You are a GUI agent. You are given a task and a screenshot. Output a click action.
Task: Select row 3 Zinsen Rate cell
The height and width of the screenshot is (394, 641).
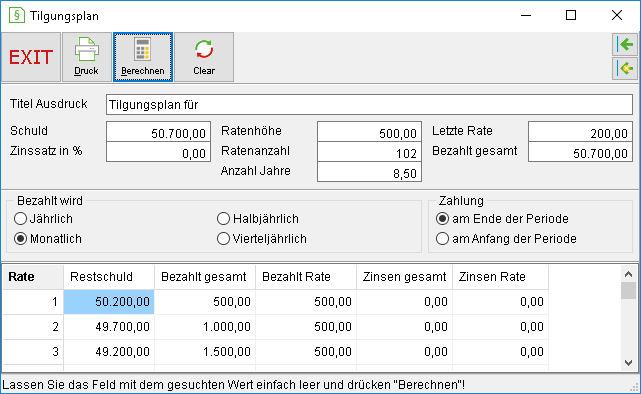(500, 352)
